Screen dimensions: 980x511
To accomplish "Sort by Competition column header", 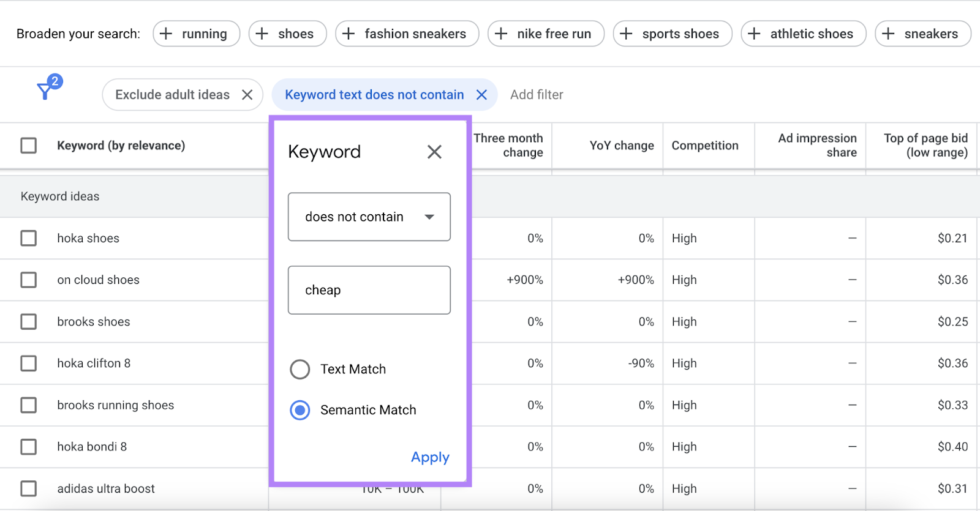I will coord(705,146).
